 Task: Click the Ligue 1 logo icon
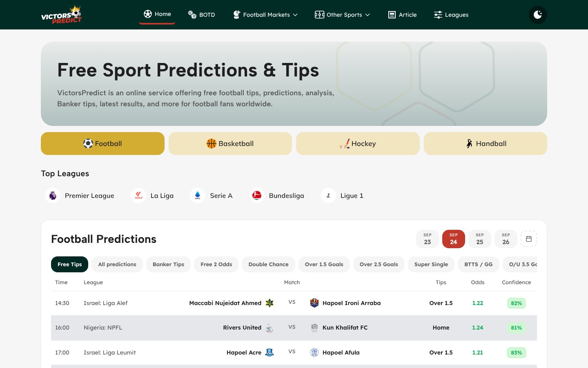tap(328, 195)
